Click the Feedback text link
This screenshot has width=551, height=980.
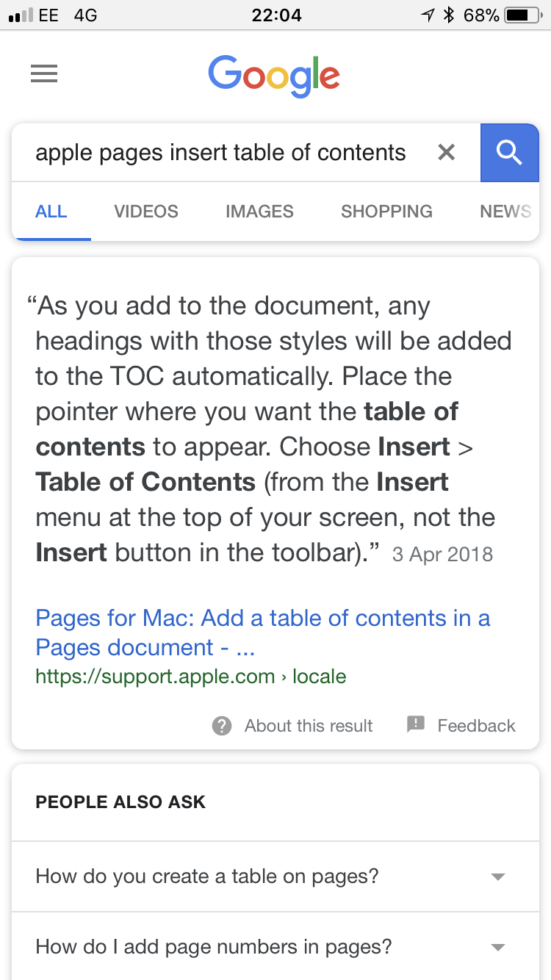pyautogui.click(x=476, y=726)
